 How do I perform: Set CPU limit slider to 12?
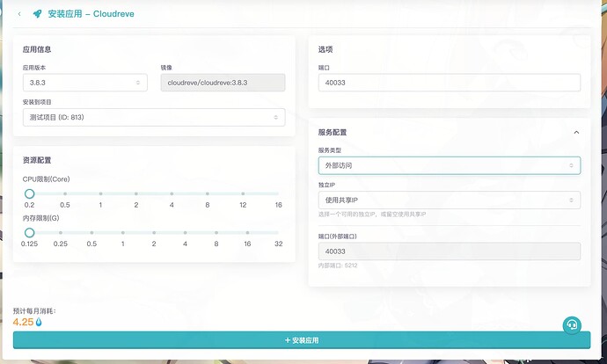[x=243, y=193]
